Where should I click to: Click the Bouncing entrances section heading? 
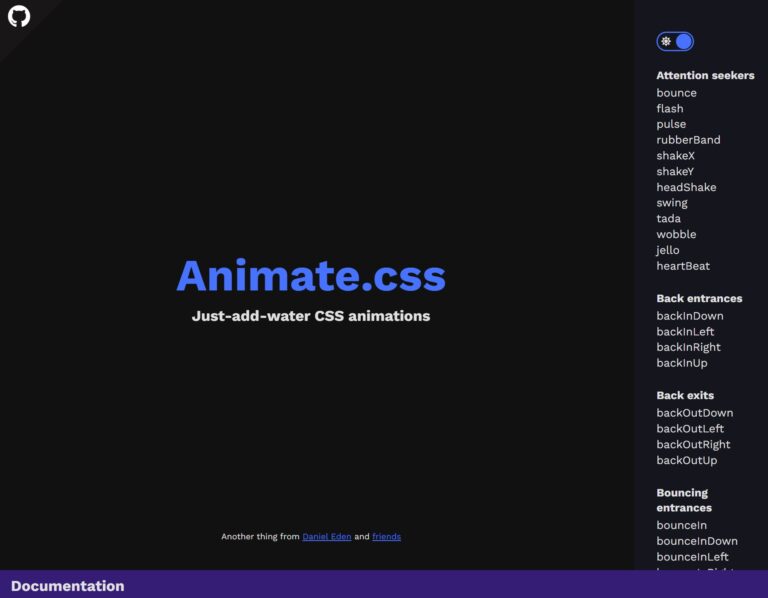tap(684, 500)
